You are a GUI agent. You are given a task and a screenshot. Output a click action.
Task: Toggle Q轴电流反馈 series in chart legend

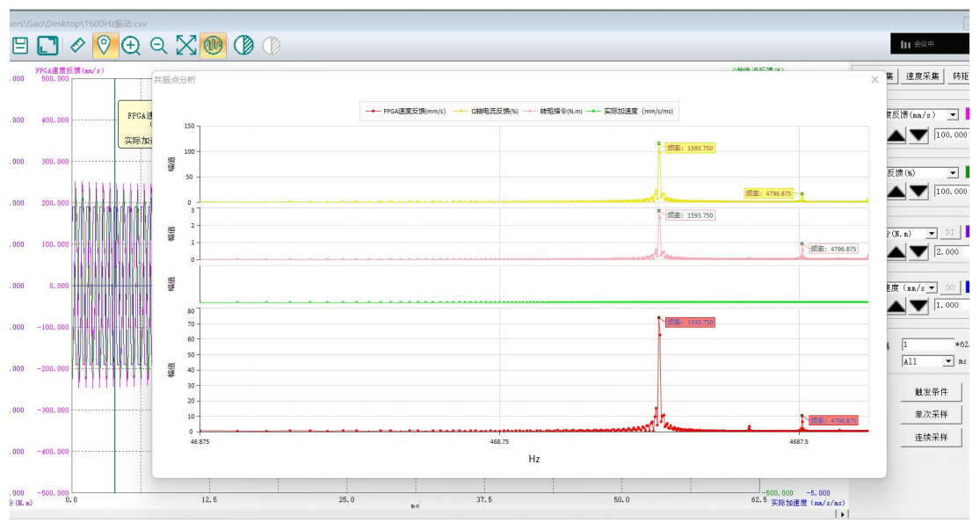(496, 112)
